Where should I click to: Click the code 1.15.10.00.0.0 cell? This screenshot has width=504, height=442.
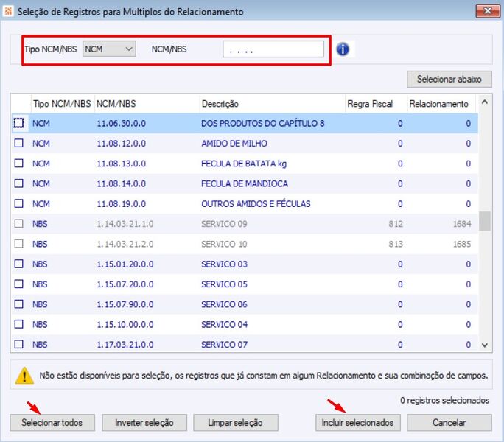point(125,324)
